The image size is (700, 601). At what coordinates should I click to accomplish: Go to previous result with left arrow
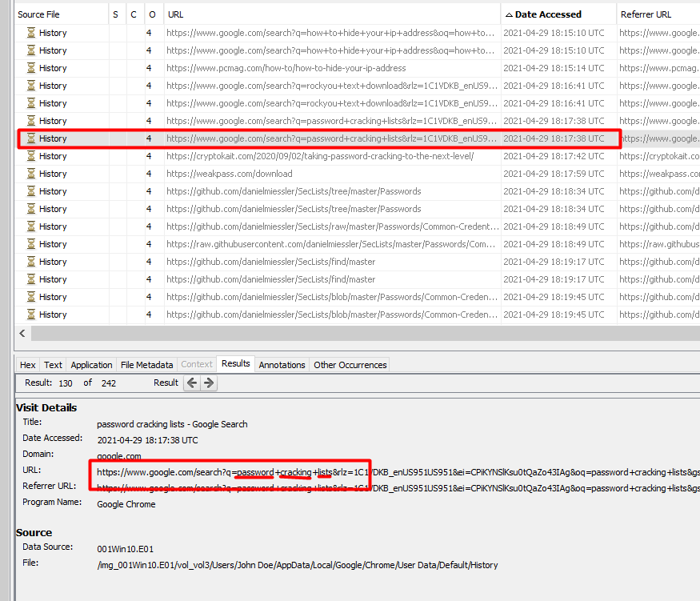(x=192, y=383)
